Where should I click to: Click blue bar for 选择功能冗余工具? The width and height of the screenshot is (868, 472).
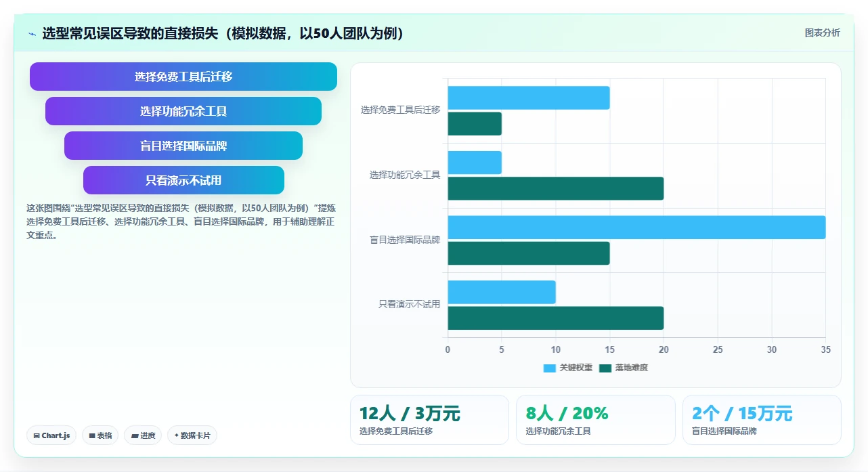click(x=475, y=163)
